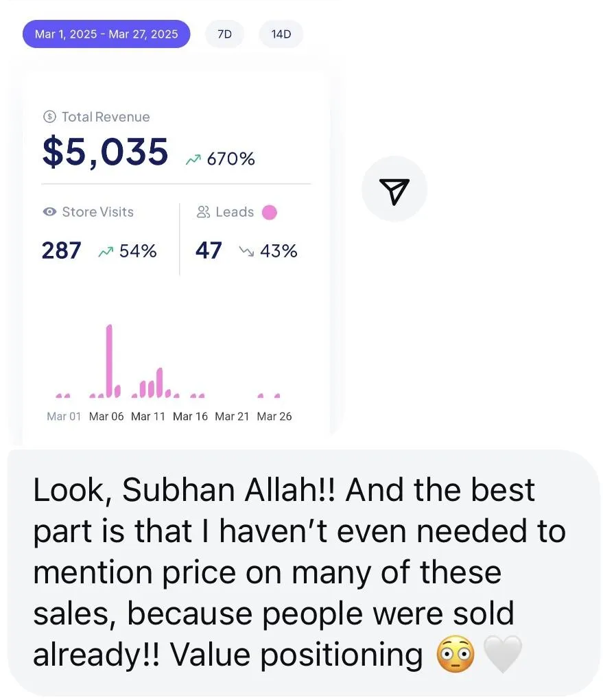
Task: Click the Mar 26 axis label
Action: [x=274, y=417]
